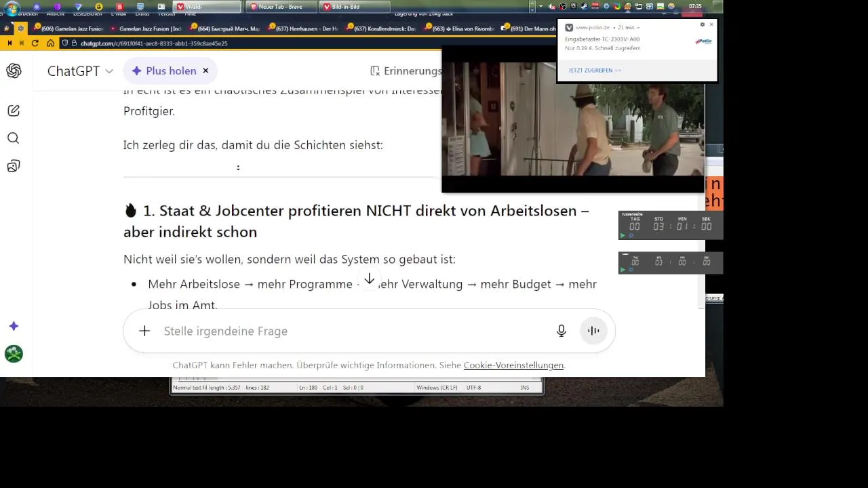Open the green user profile avatar
This screenshot has width=868, height=488.
[x=14, y=354]
